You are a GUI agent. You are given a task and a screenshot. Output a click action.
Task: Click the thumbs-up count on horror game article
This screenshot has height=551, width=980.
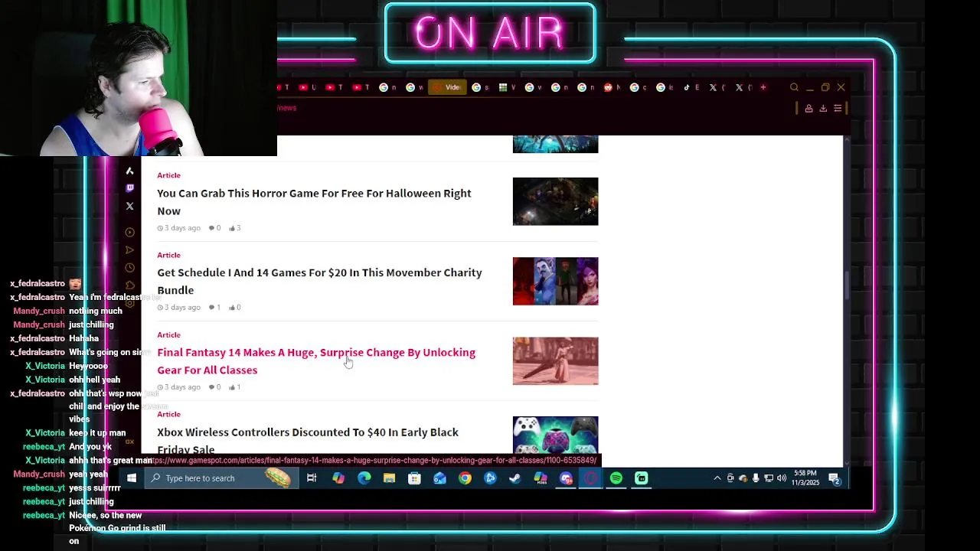click(234, 228)
